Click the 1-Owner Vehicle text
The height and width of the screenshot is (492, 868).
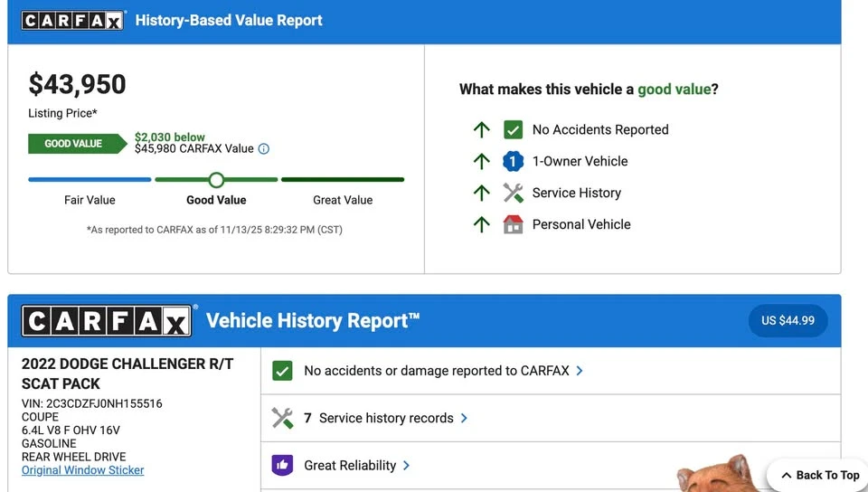point(580,161)
